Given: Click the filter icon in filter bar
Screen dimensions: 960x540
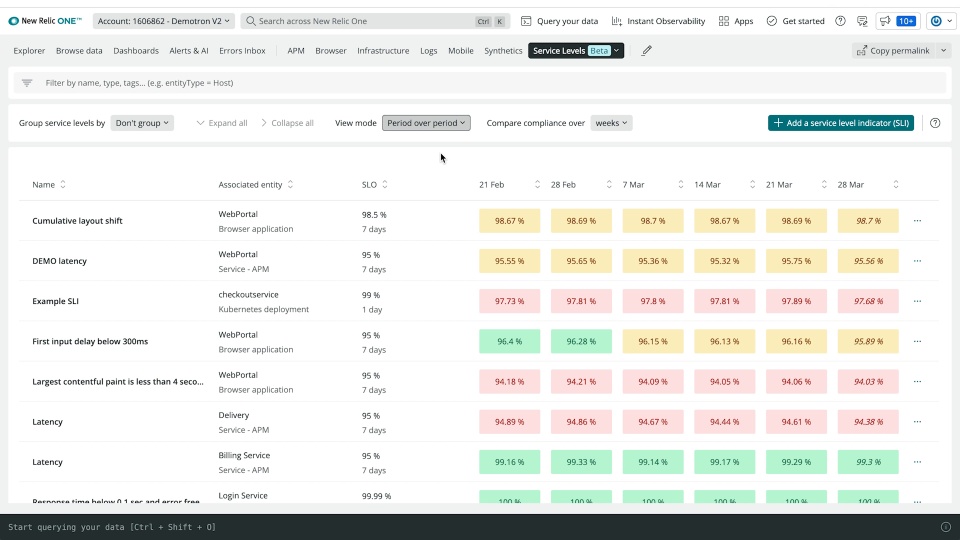Looking at the screenshot, I should point(27,83).
